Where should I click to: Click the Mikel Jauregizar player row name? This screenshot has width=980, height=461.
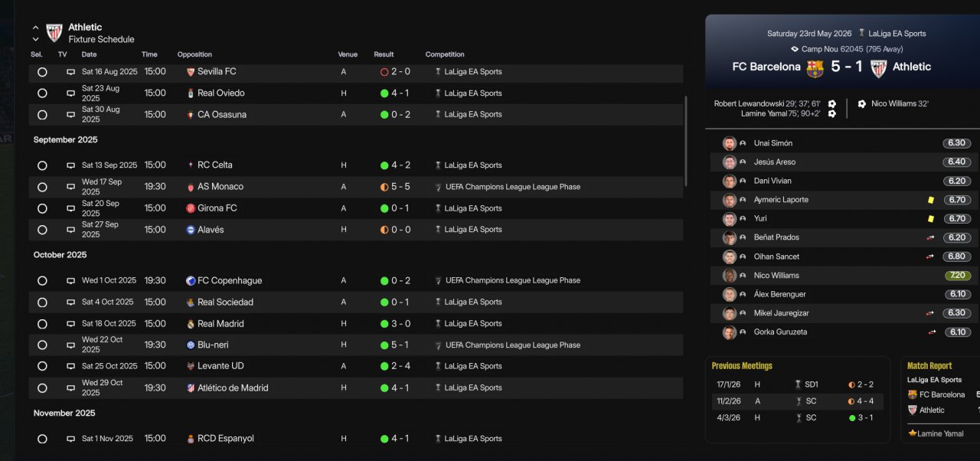tap(781, 313)
